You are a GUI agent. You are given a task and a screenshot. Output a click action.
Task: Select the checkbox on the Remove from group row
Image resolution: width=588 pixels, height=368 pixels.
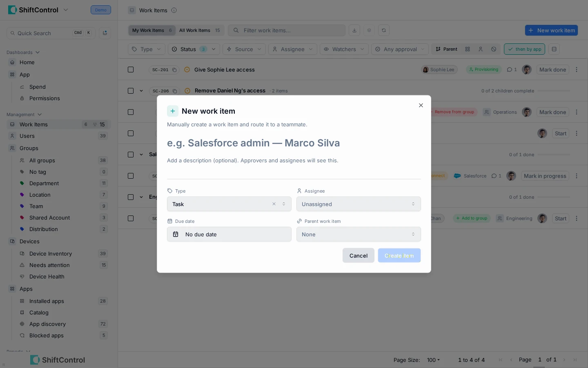[x=131, y=112]
